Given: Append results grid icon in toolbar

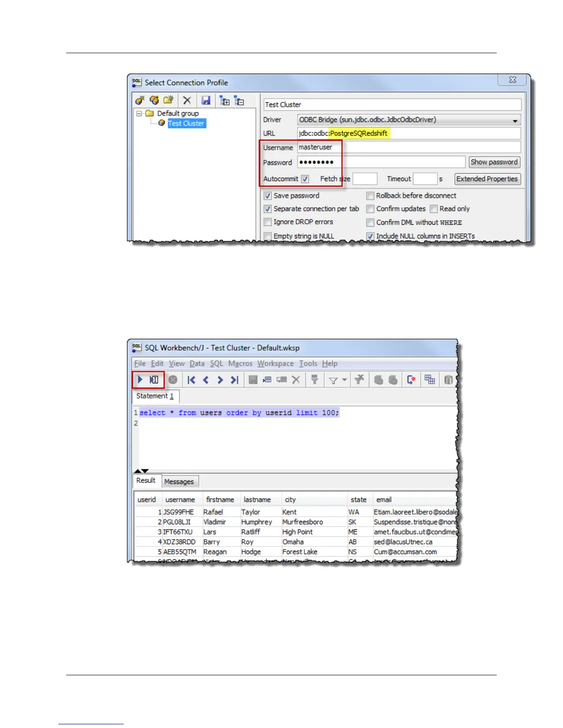Looking at the screenshot, I should [430, 380].
